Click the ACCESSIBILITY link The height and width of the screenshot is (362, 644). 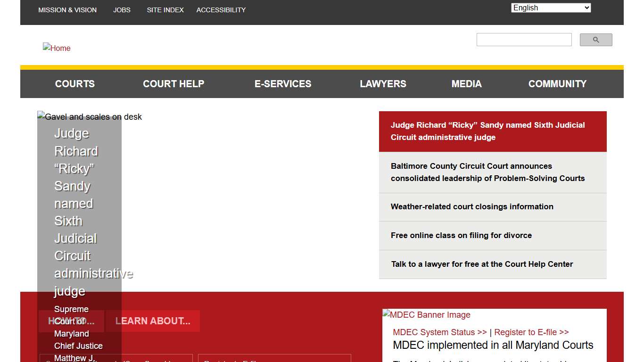click(221, 9)
